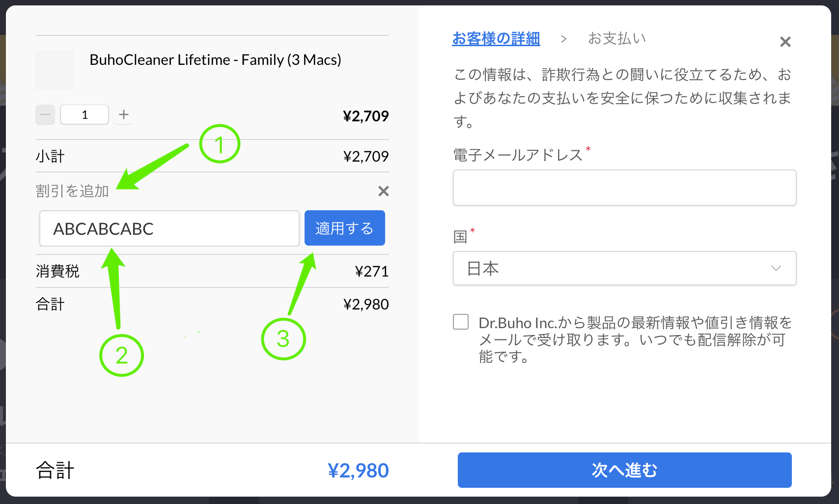This screenshot has height=504, width=839.
Task: Switch to the お支払い step
Action: [x=617, y=38]
